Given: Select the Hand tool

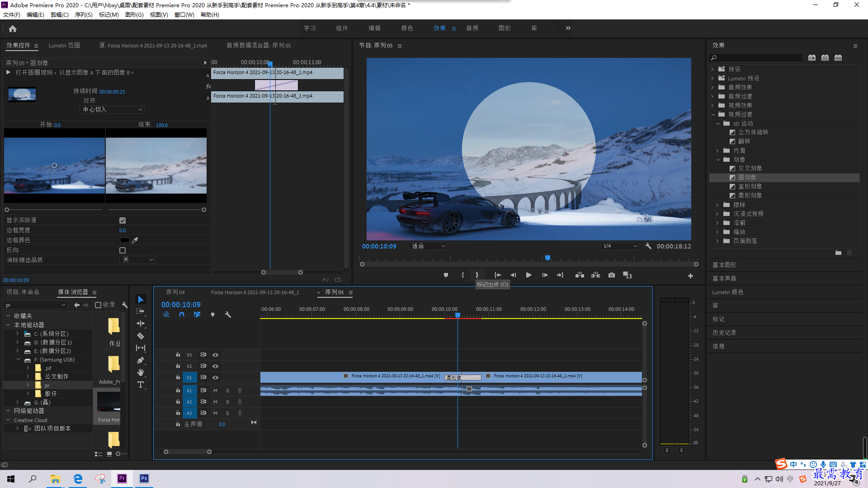Looking at the screenshot, I should click(x=141, y=372).
